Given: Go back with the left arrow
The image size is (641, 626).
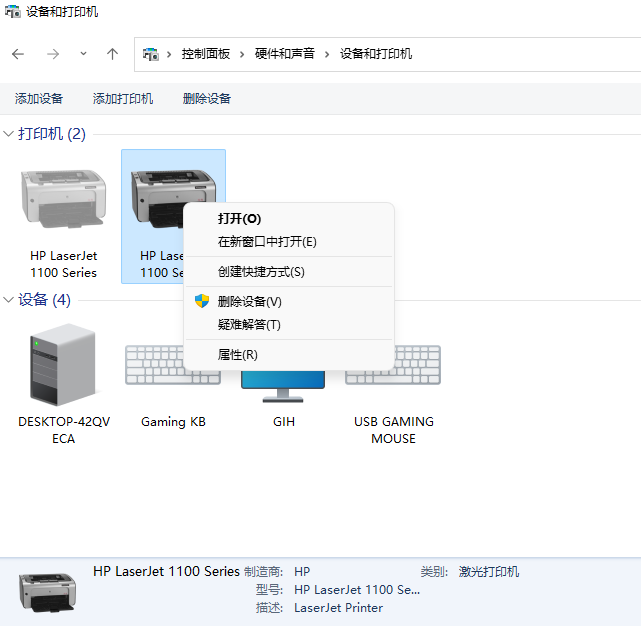Looking at the screenshot, I should [18, 54].
